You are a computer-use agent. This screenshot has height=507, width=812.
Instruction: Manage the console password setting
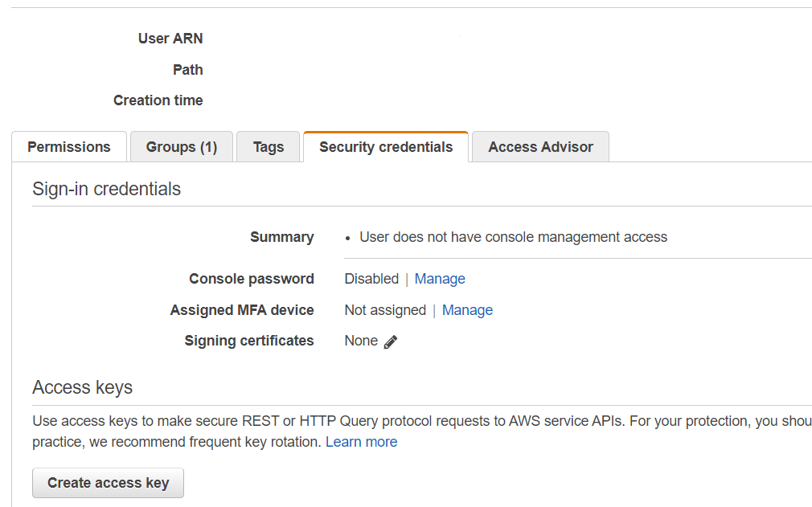click(x=440, y=279)
